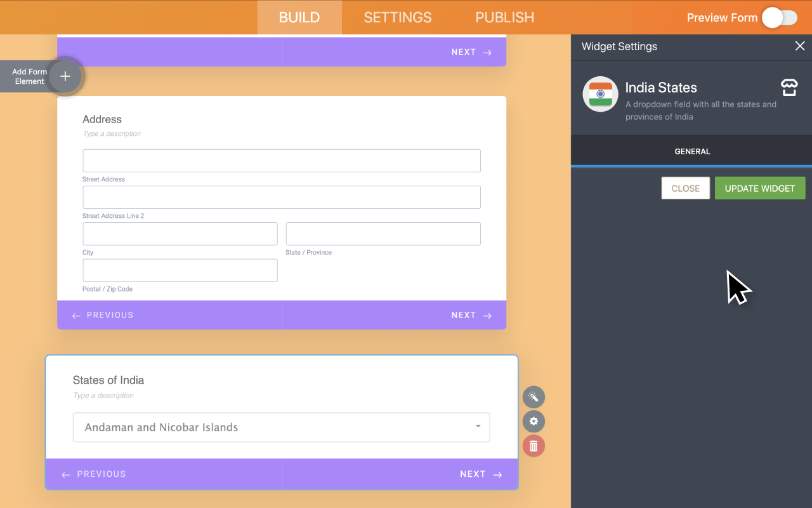
Task: Click the City input field
Action: (x=180, y=234)
